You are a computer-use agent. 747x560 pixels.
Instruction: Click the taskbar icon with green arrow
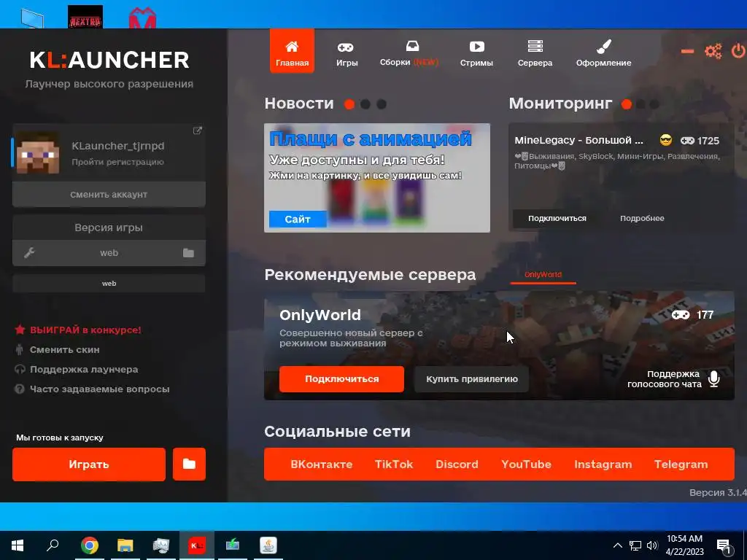233,545
